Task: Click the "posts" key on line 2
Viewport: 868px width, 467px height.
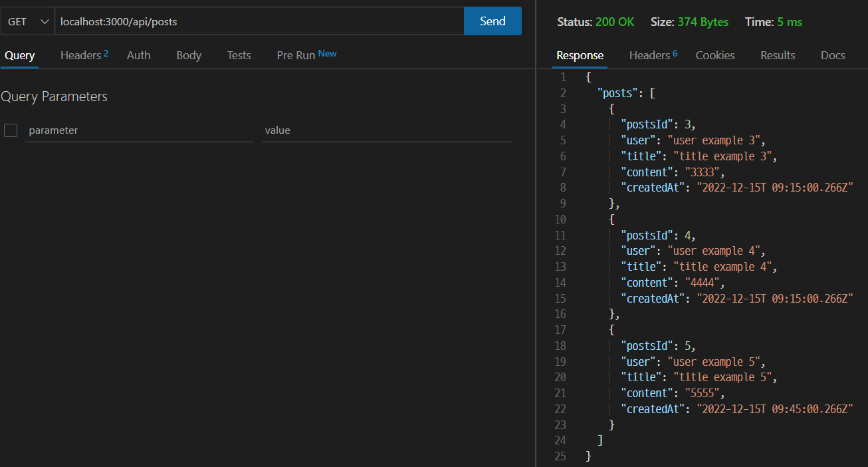Action: pyautogui.click(x=617, y=93)
